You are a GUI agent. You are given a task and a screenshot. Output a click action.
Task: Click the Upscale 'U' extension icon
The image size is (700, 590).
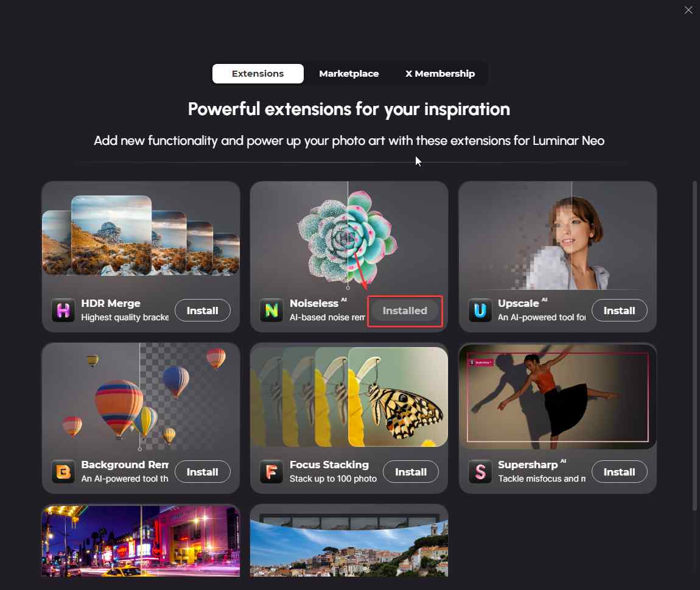point(480,310)
